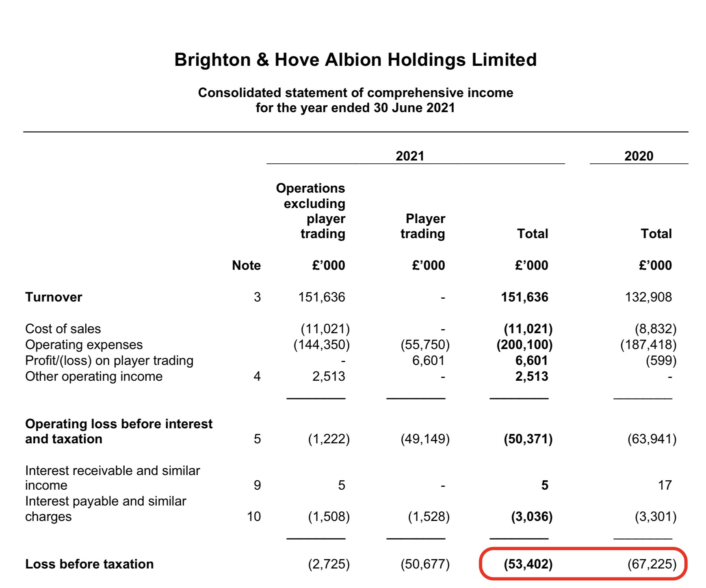Select the Cost of sales label
The image size is (706, 588).
pos(63,329)
